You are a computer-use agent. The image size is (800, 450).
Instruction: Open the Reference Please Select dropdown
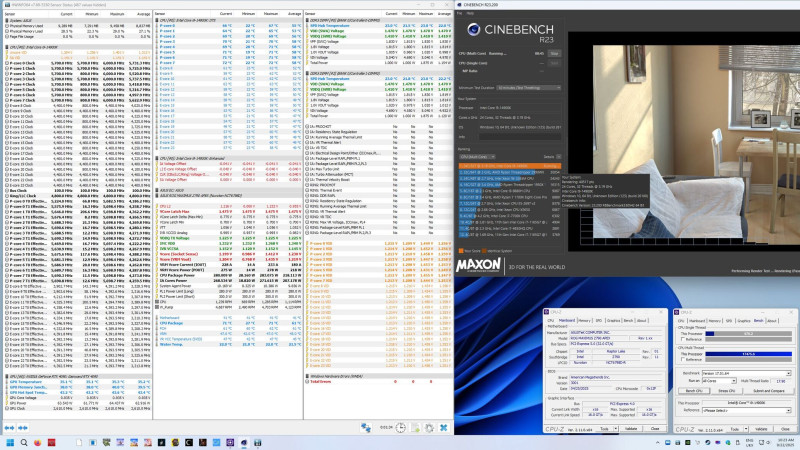pos(746,410)
